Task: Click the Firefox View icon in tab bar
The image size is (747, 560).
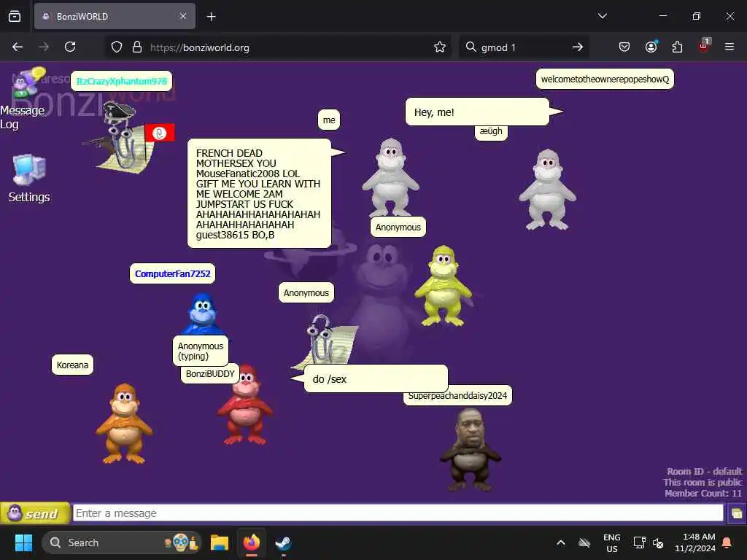Action: click(x=15, y=16)
